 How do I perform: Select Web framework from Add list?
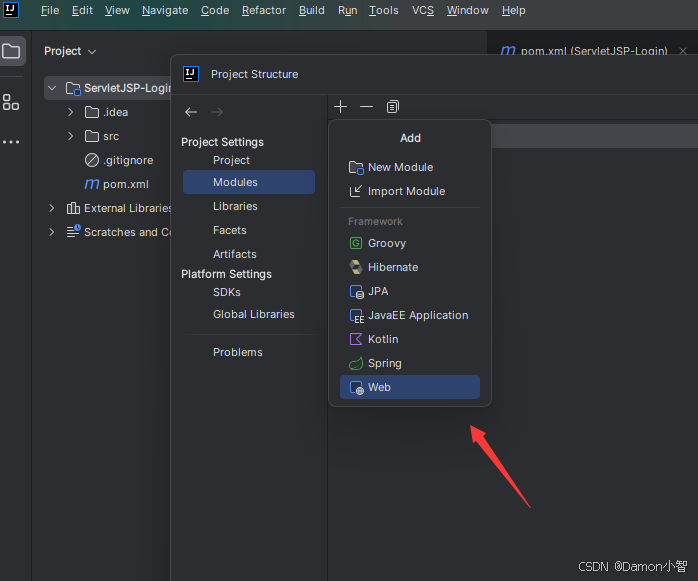coord(410,387)
